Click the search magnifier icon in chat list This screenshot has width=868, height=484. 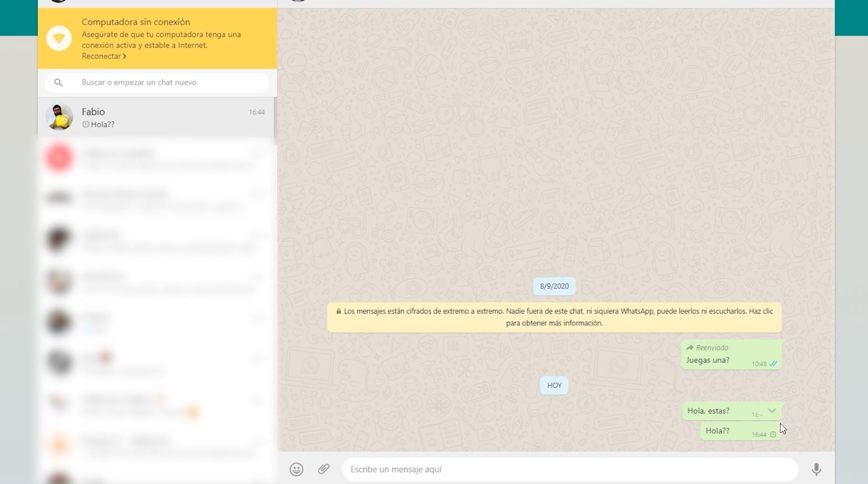pyautogui.click(x=59, y=82)
